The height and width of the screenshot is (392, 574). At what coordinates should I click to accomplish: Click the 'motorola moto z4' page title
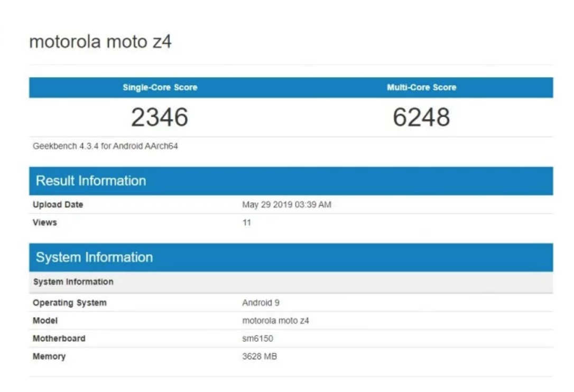(x=100, y=42)
